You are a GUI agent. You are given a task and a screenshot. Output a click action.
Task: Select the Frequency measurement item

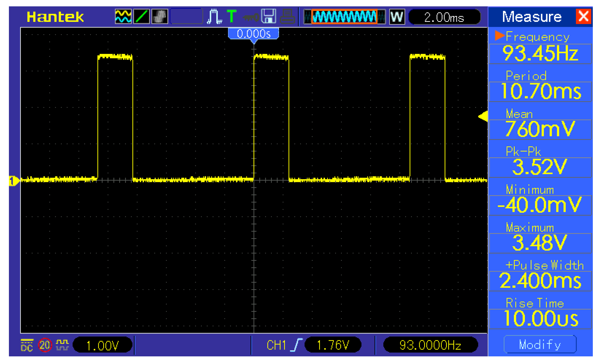538,37
